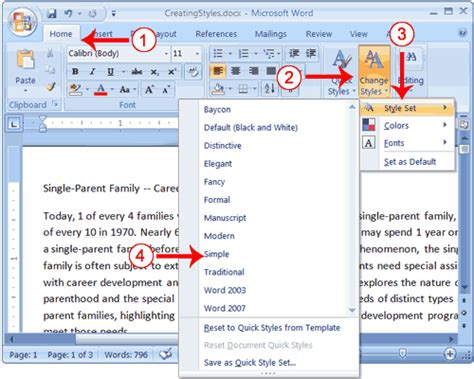Toggle Bold formatting
The height and width of the screenshot is (379, 474).
tap(75, 71)
